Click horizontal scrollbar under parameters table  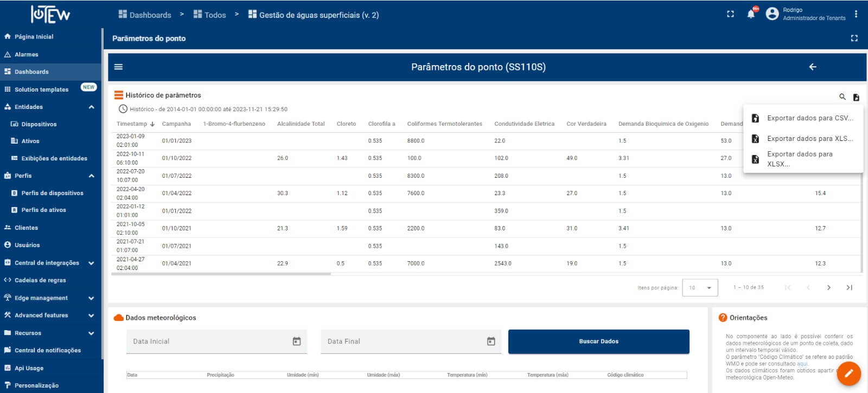point(221,274)
